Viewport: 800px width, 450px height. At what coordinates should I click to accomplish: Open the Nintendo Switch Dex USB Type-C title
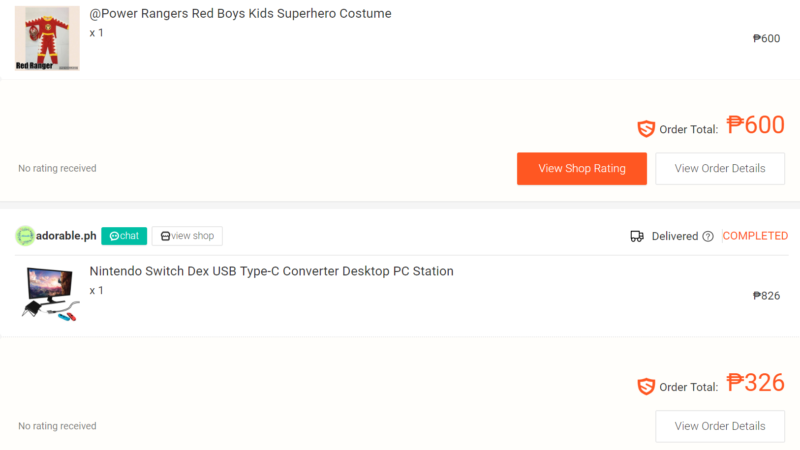(x=271, y=271)
